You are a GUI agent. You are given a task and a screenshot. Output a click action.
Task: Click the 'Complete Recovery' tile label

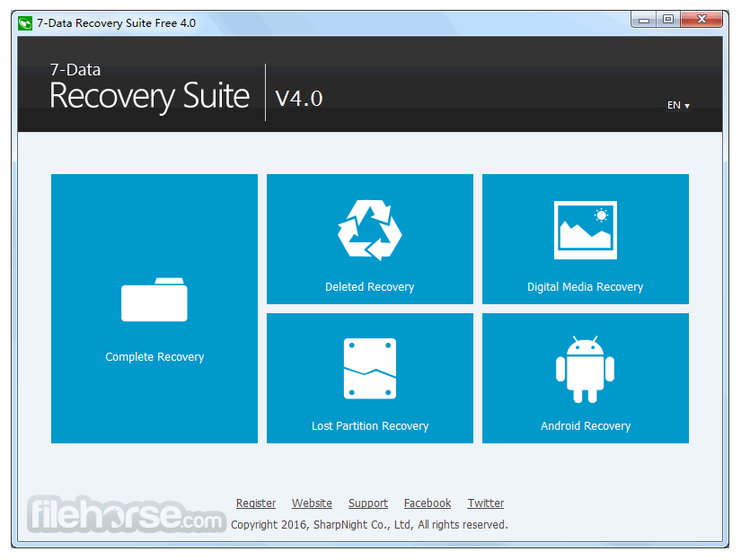coord(154,357)
